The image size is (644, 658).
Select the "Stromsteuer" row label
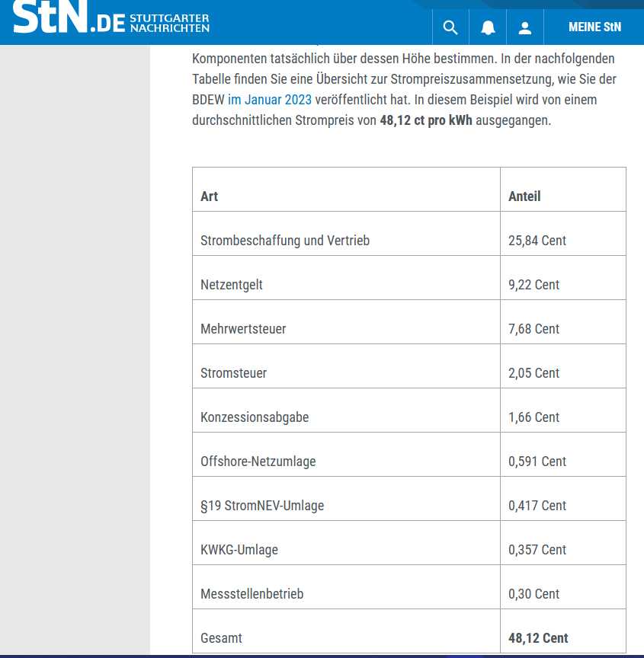pos(233,373)
